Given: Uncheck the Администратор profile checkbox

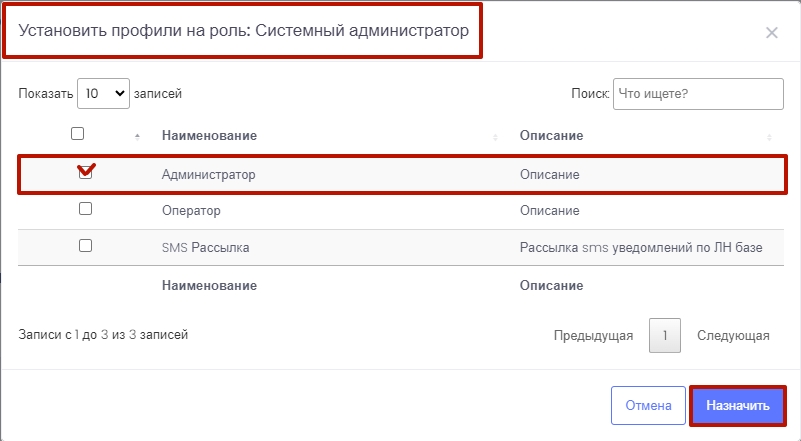Looking at the screenshot, I should point(85,172).
